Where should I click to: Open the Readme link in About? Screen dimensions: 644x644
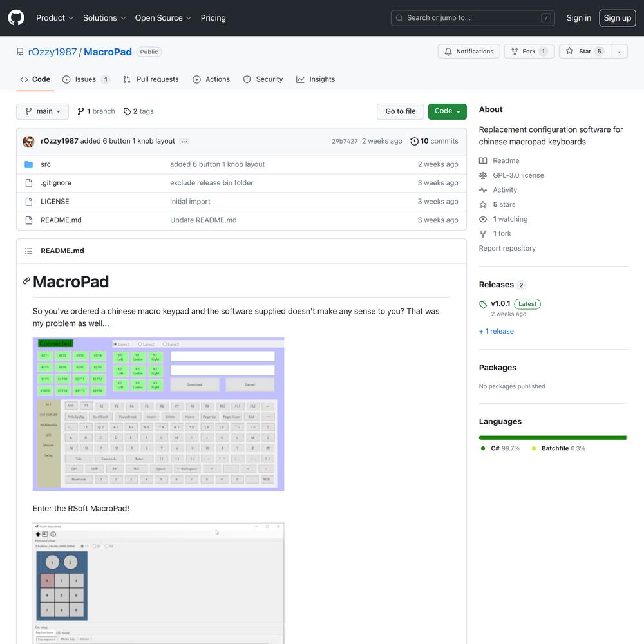(500, 160)
